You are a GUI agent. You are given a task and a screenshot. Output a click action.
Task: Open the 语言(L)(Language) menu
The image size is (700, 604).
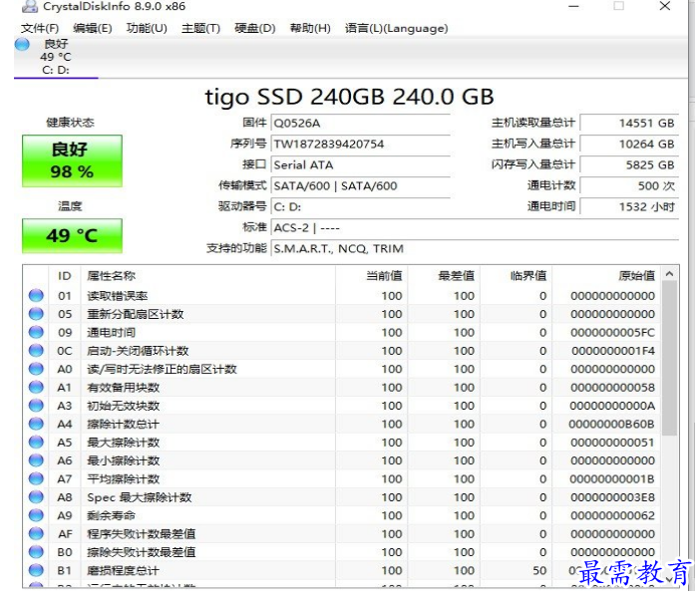397,28
